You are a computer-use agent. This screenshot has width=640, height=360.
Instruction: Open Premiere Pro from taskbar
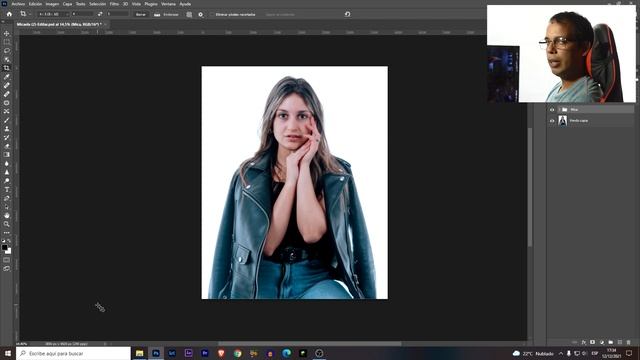tap(205, 353)
